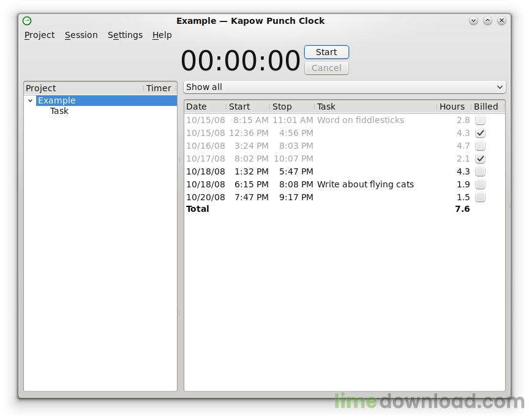Select the Task sub-project

59,111
